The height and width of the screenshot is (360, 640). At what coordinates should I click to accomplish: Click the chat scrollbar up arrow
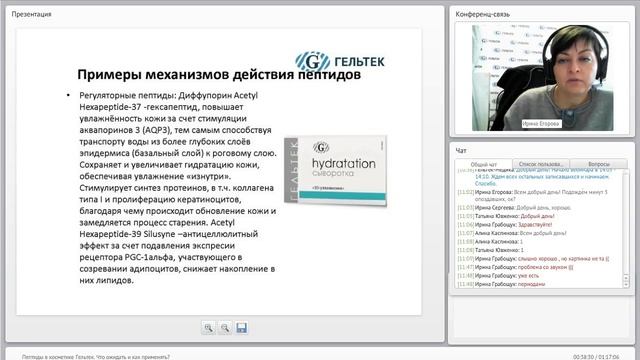tap(626, 278)
